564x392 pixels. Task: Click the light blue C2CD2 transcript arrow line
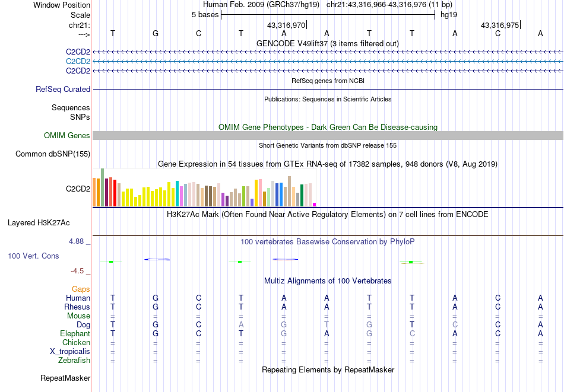tap(328, 62)
